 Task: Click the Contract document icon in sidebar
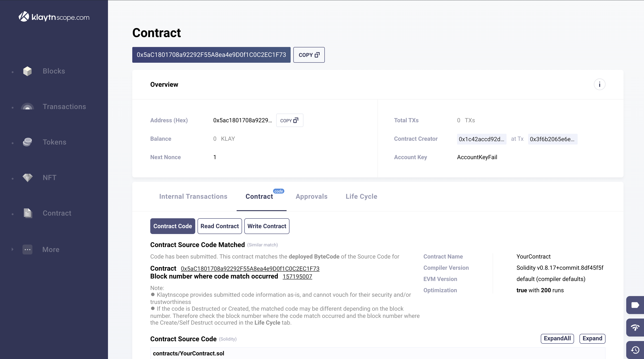(27, 213)
